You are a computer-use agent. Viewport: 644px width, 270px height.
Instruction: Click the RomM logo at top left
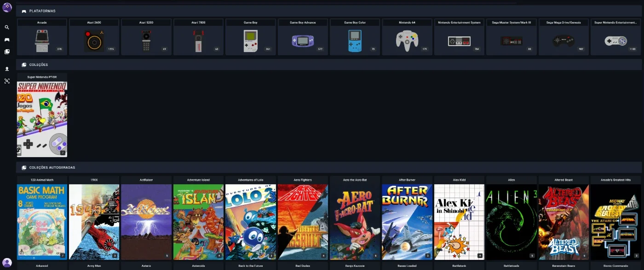pyautogui.click(x=7, y=7)
